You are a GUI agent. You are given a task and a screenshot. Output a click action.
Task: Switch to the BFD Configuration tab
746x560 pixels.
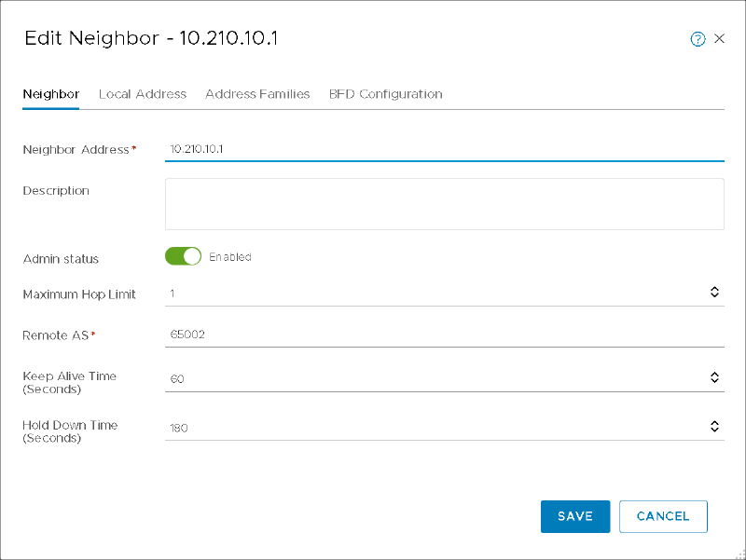[385, 94]
